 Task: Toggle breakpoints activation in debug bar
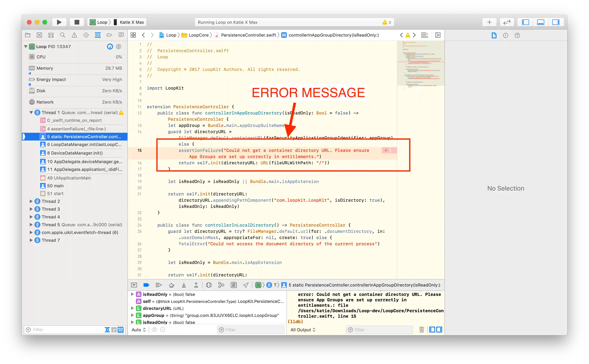[146, 285]
